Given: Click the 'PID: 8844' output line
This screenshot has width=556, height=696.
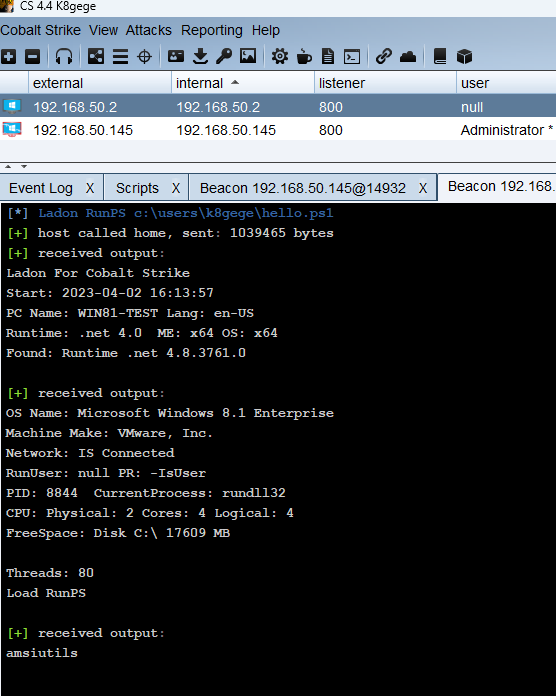Looking at the screenshot, I should coord(146,493).
